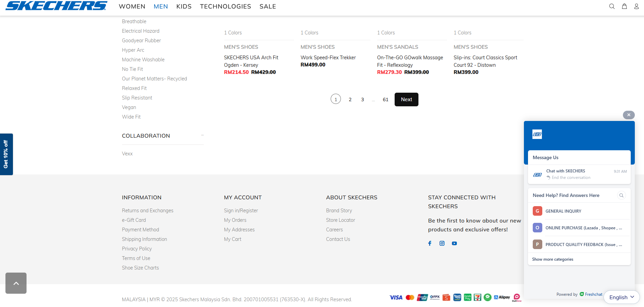Screen dimensions: 644x307
Task: Click the FPX payment logo
Action: coord(435,297)
